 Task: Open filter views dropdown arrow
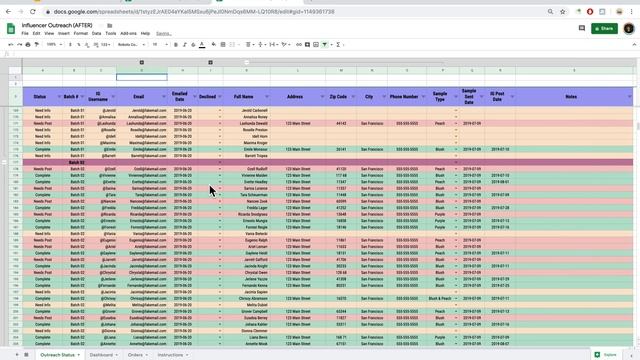tap(331, 44)
